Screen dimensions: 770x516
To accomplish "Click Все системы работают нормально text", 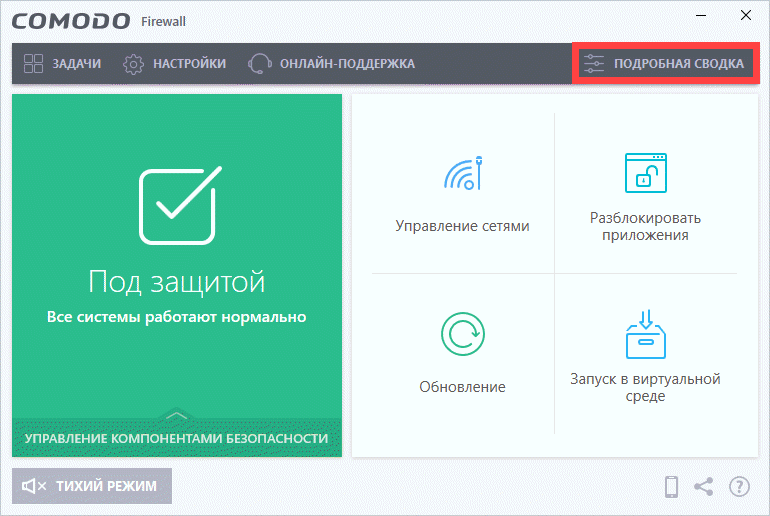I will point(177,317).
